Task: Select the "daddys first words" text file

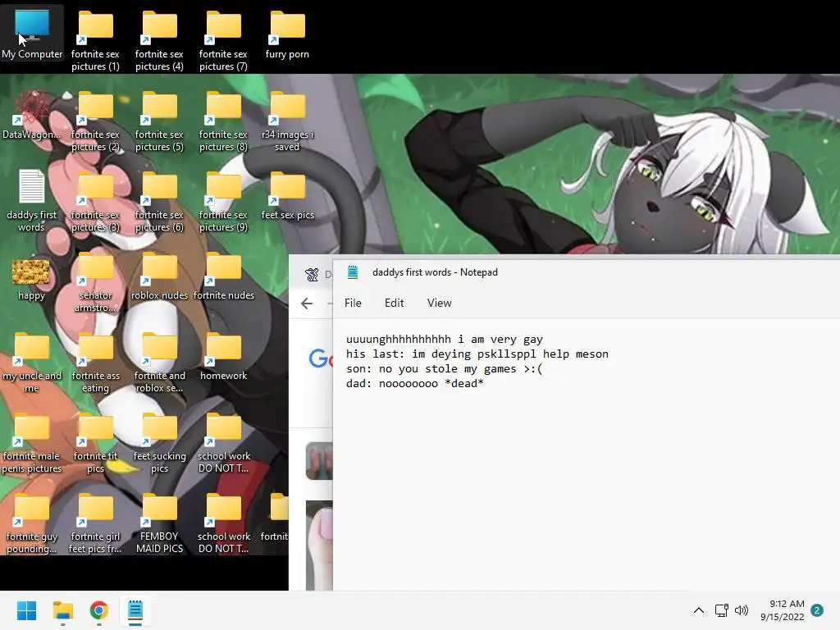Action: [x=32, y=201]
